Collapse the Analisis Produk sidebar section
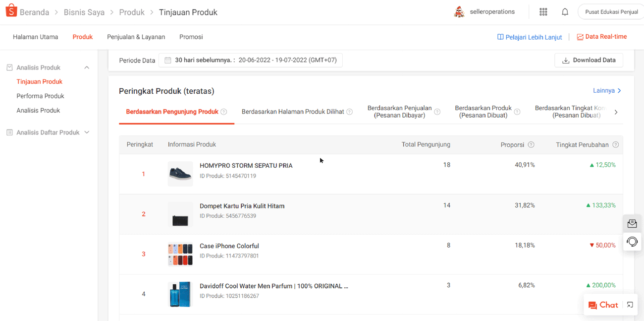Screen dimensions: 644x321 pos(87,67)
